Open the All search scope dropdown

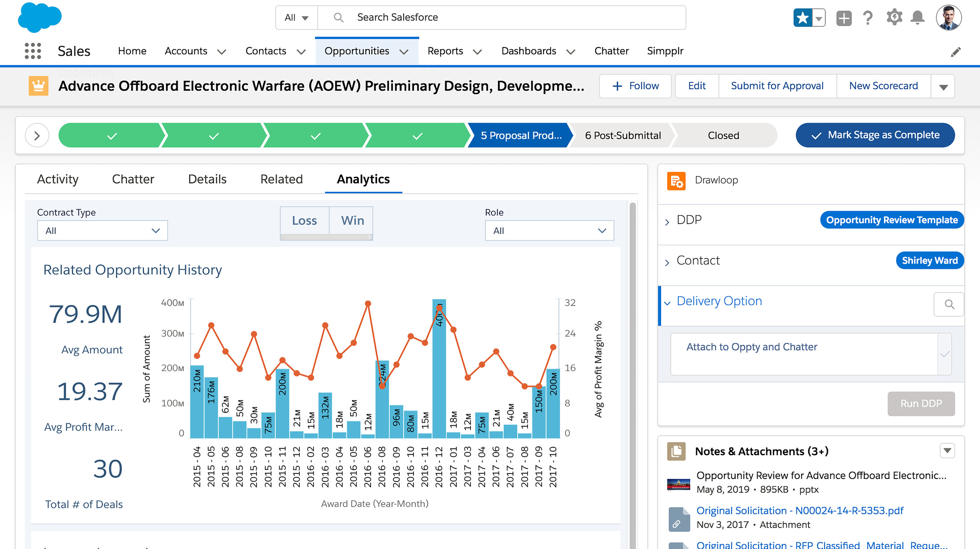pos(296,18)
